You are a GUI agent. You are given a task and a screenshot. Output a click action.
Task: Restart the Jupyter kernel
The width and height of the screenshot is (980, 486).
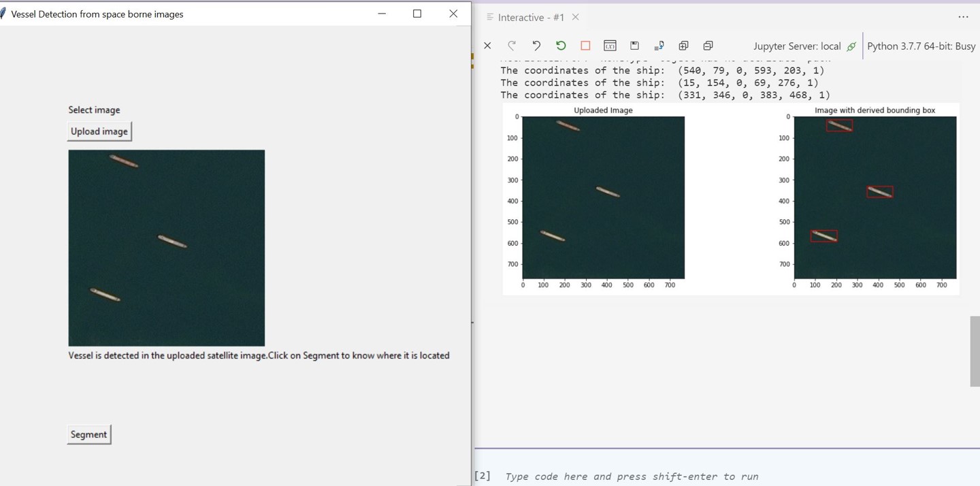[560, 46]
